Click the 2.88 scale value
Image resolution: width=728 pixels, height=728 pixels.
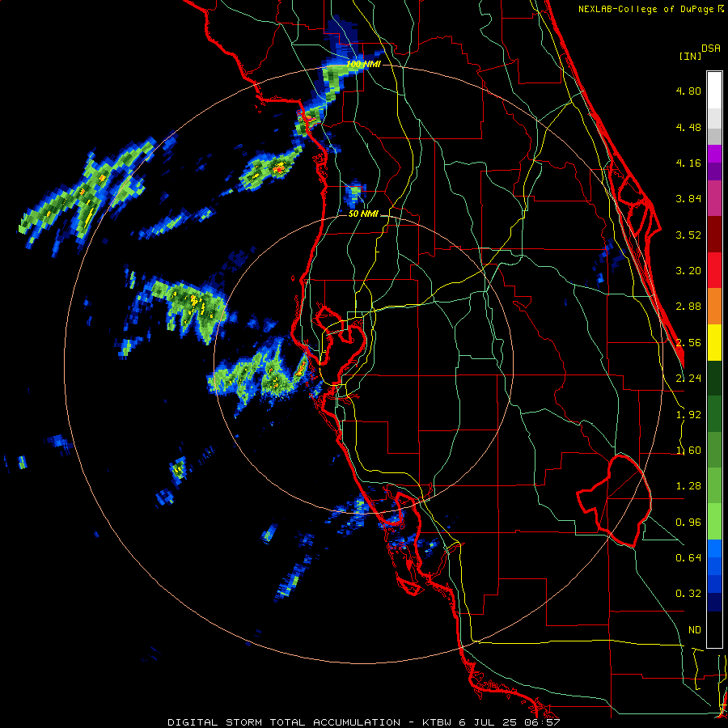[x=688, y=307]
